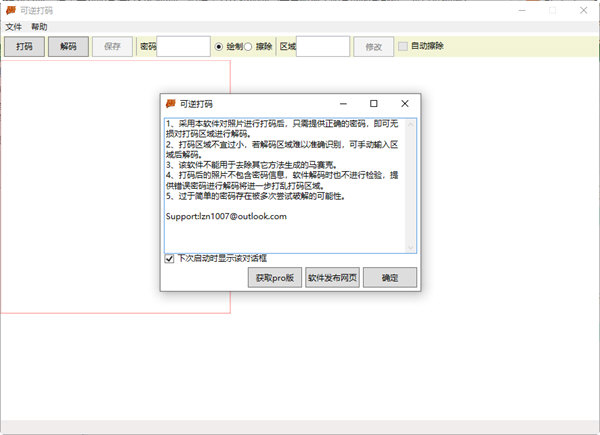Viewport: 600px width, 435px height.
Task: Select the 擦除 radio button
Action: click(x=248, y=47)
